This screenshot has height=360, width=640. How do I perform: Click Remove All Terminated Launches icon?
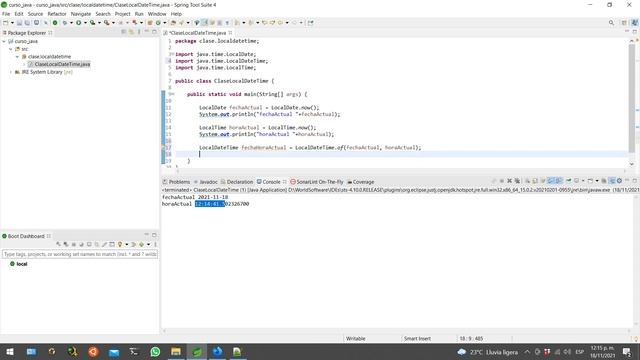click(518, 181)
